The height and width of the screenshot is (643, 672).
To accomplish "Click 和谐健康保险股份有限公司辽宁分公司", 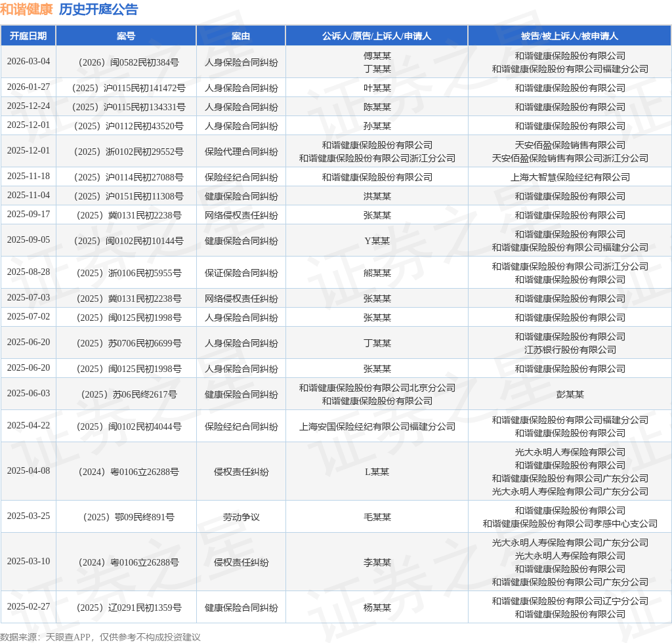I will click(570, 602).
